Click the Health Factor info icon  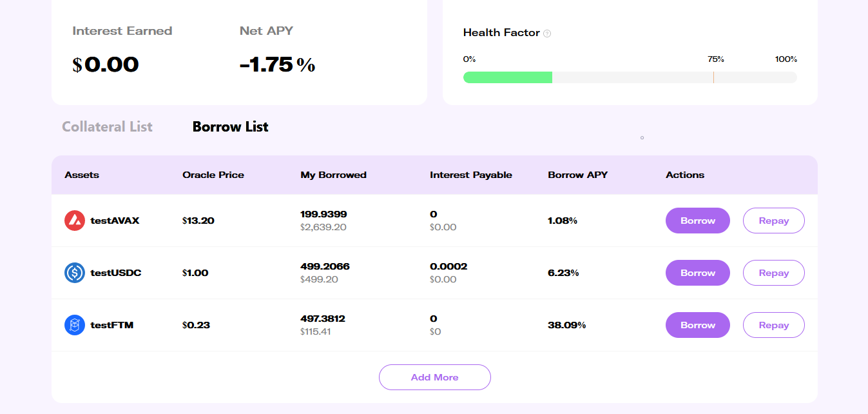[547, 34]
